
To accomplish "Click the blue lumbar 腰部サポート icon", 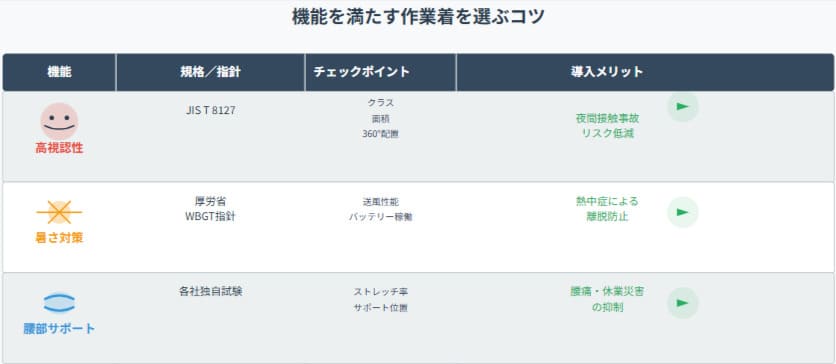I will point(59,303).
